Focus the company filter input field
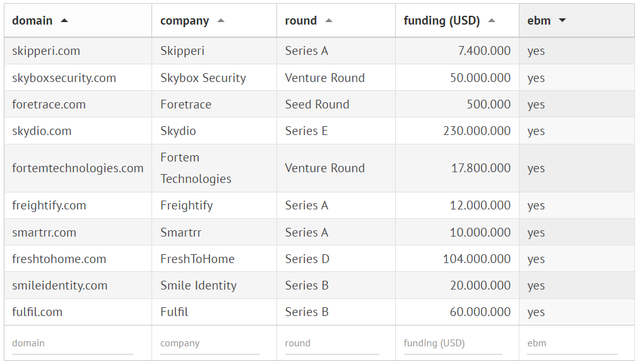This screenshot has width=640, height=364. click(210, 343)
